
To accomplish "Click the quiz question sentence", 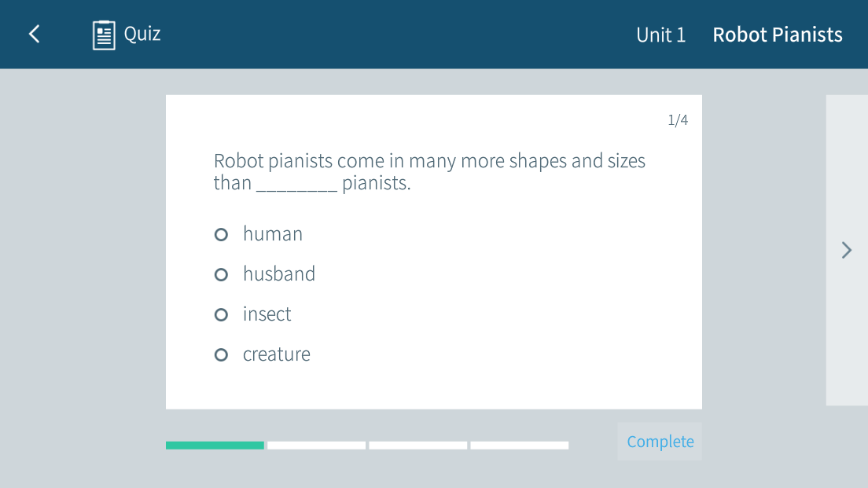I will click(429, 172).
